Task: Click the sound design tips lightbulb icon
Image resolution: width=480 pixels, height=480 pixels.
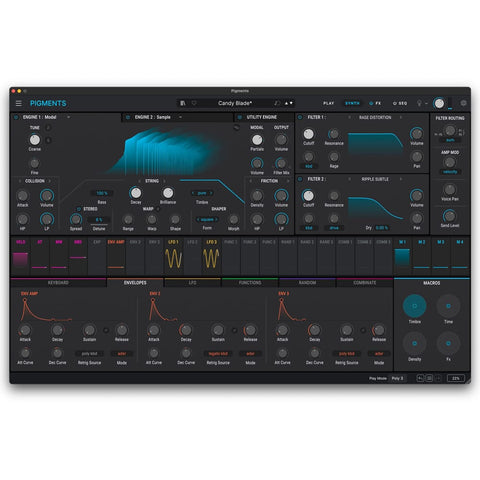Action: (419, 103)
